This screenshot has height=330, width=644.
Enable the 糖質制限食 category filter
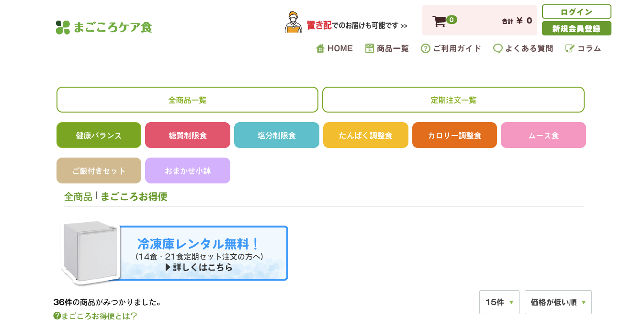(x=188, y=135)
